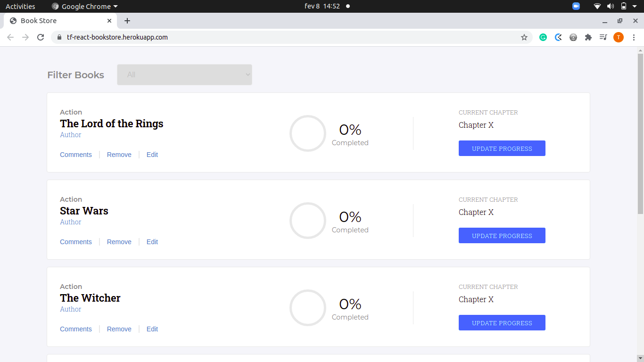Open Chrome three-dot menu

(x=634, y=37)
